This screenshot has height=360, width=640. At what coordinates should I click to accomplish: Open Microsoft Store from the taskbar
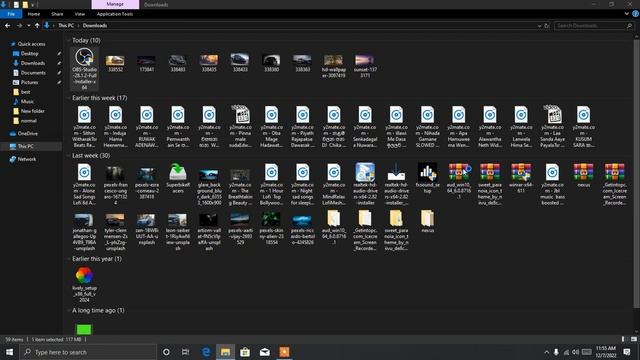(245, 352)
